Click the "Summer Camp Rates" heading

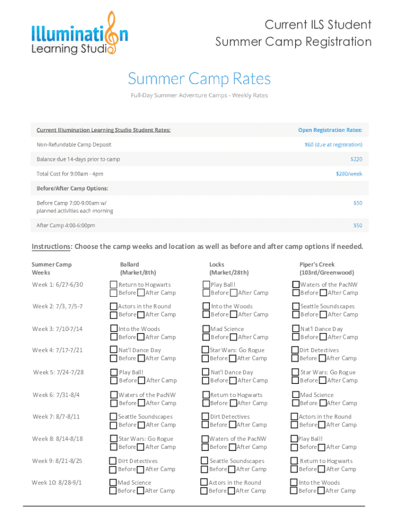click(x=199, y=79)
